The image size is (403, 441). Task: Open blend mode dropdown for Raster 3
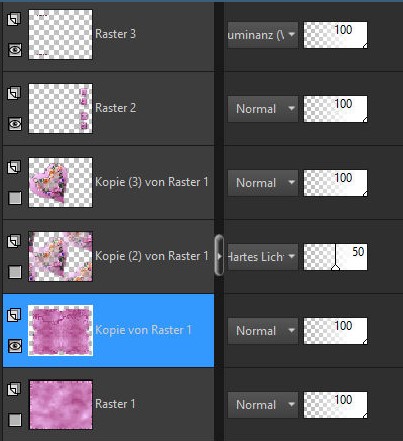263,35
